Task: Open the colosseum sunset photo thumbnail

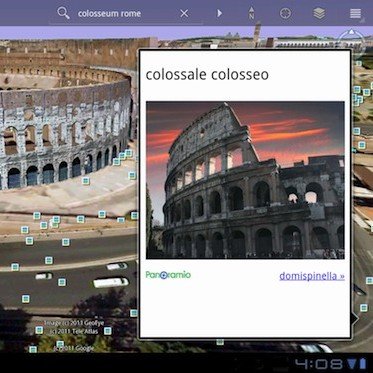Action: point(245,180)
